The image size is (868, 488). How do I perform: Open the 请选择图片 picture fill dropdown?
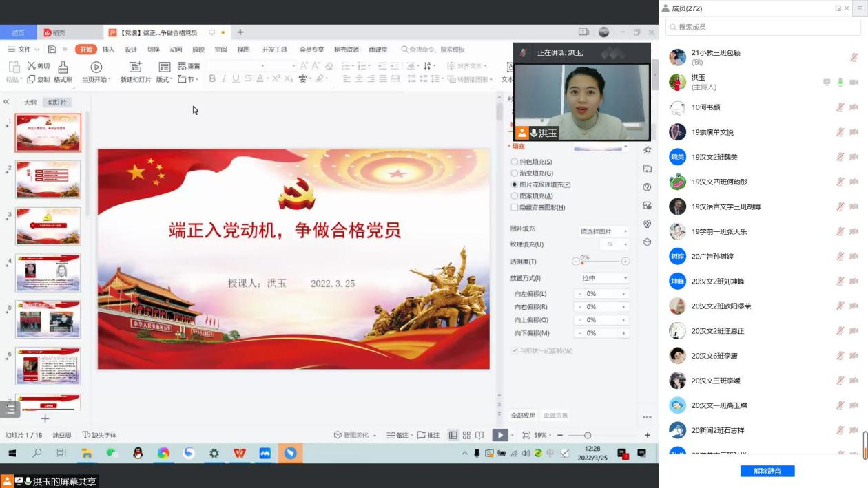click(603, 231)
